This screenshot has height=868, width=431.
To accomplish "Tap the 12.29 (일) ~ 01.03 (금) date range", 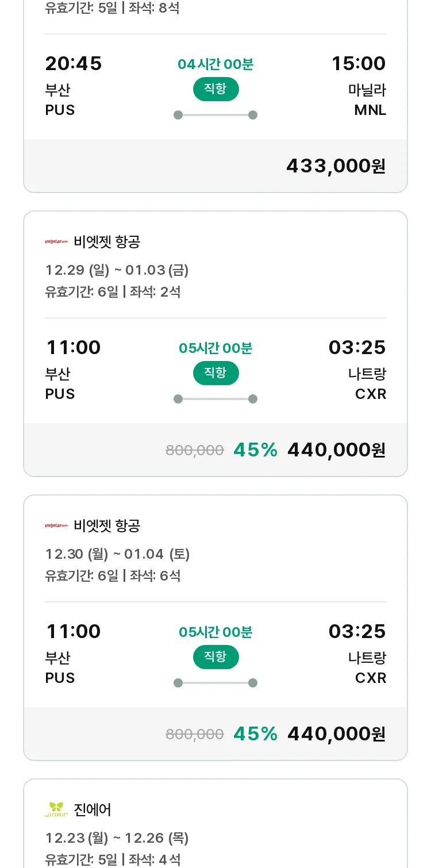I will pos(117,270).
